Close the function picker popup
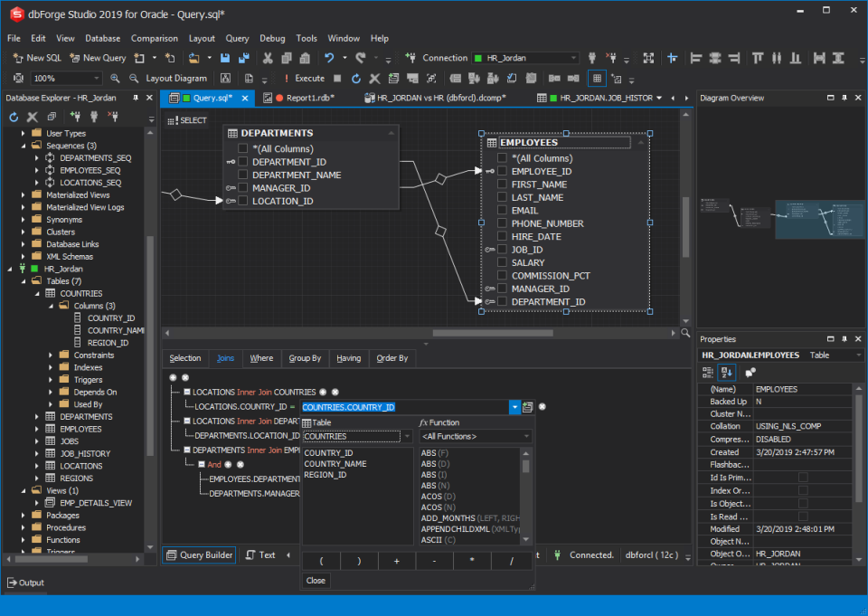Viewport: 868px width, 616px height. (315, 580)
